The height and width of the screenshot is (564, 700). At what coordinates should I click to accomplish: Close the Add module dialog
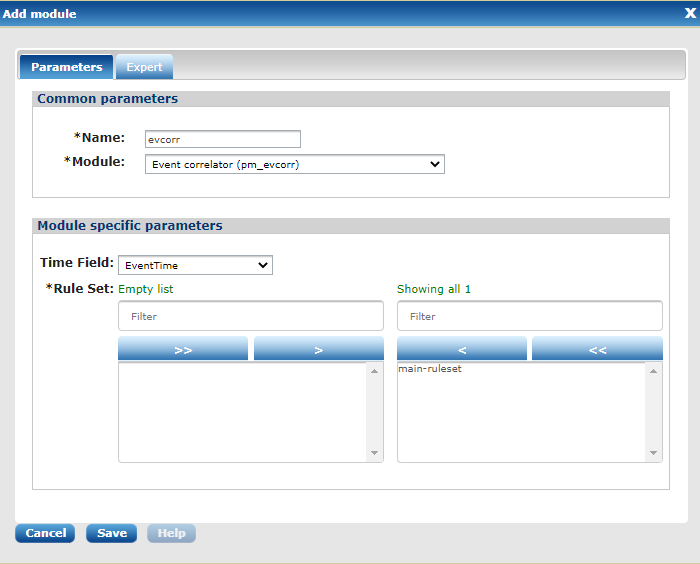(688, 14)
